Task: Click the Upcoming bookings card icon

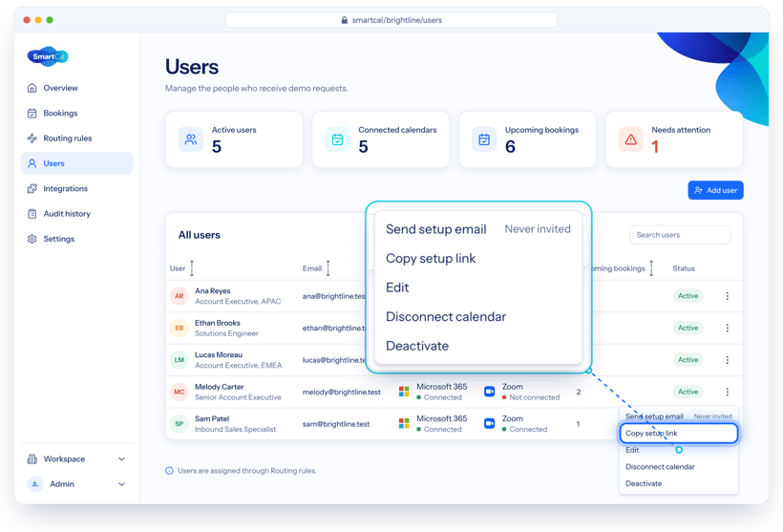Action: 484,139
